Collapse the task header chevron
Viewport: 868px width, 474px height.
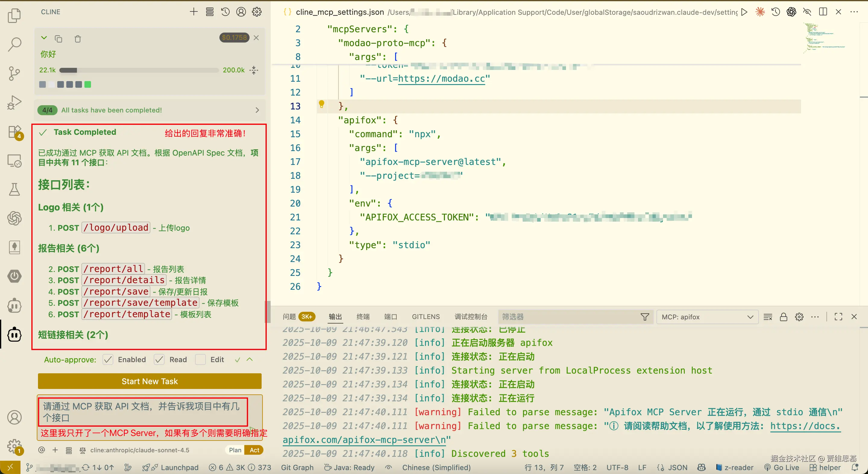[44, 38]
